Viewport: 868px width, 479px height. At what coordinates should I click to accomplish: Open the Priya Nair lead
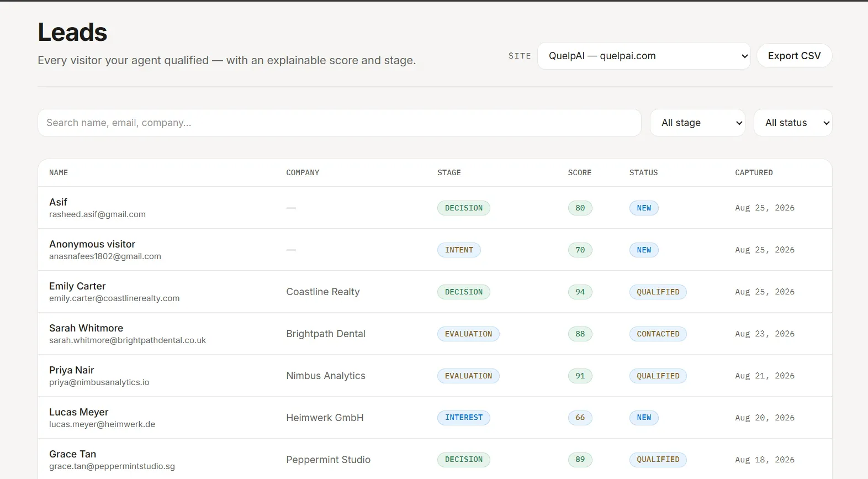click(x=72, y=370)
